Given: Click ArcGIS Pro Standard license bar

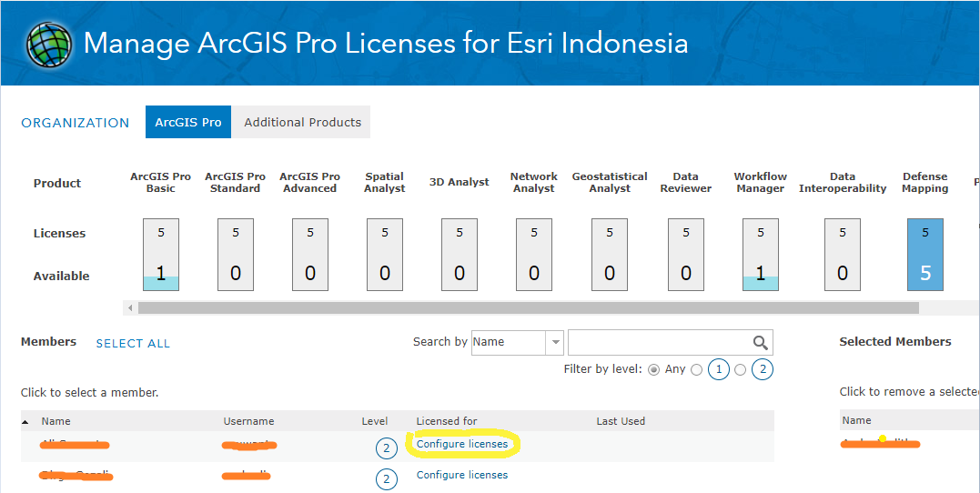Looking at the screenshot, I should 236,255.
